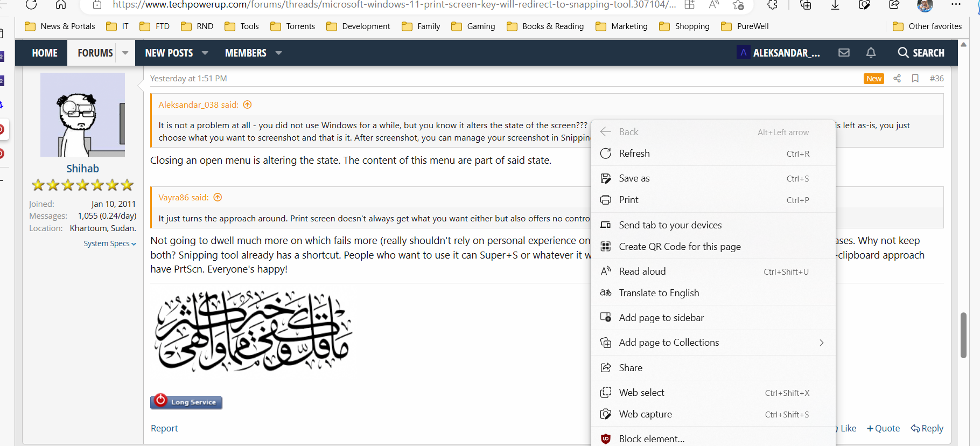Expand Add page to Collections submenu
Viewport: 980px width, 446px height.
(x=822, y=343)
